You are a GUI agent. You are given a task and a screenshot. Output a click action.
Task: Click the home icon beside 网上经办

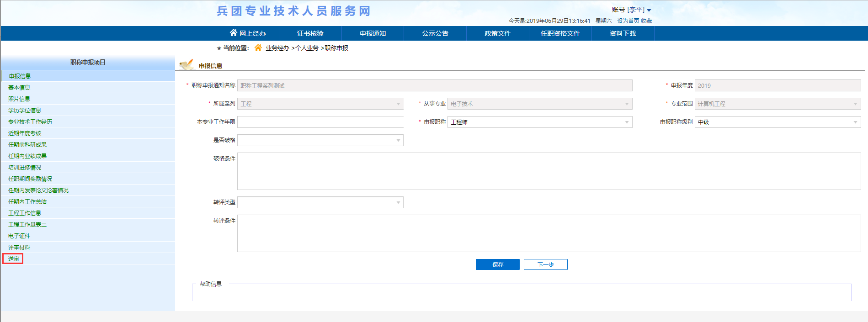[233, 33]
